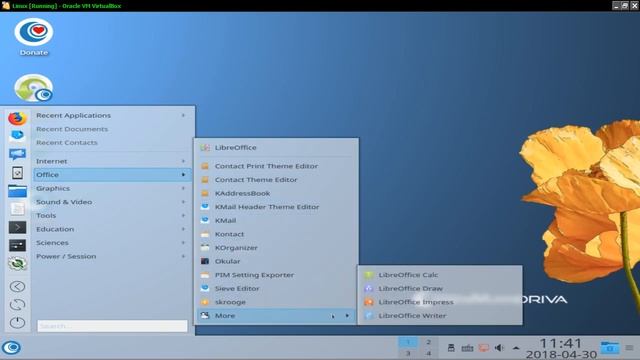This screenshot has height=360, width=640.
Task: Launch the KMail favorite in the sidebar
Action: pyautogui.click(x=17, y=136)
